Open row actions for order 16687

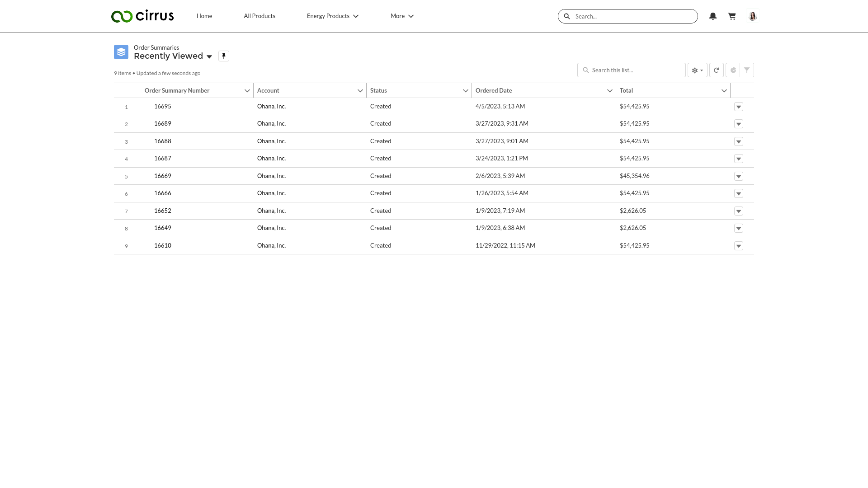click(739, 159)
